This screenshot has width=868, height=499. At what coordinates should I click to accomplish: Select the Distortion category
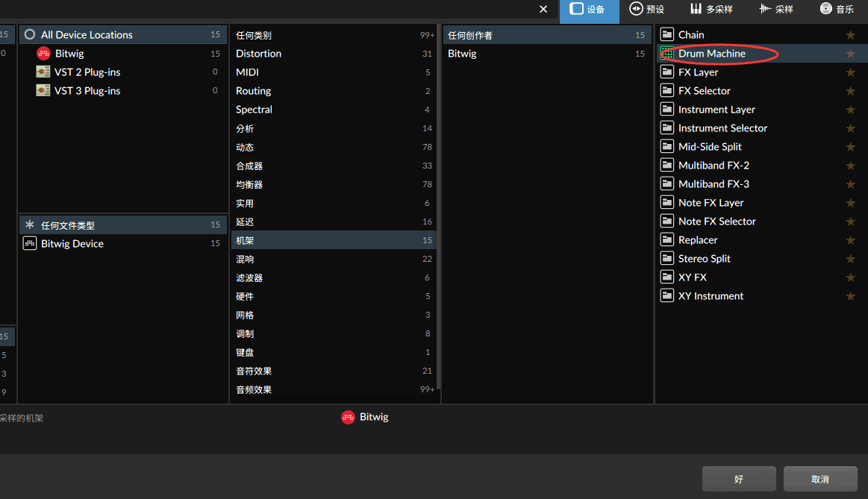[334, 54]
